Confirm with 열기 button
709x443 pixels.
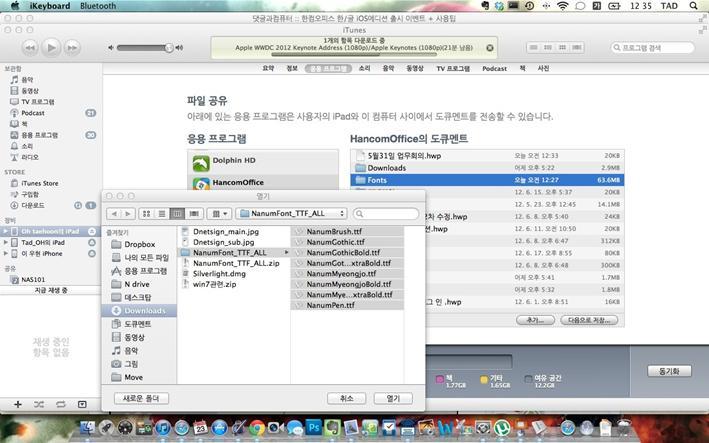tap(393, 398)
